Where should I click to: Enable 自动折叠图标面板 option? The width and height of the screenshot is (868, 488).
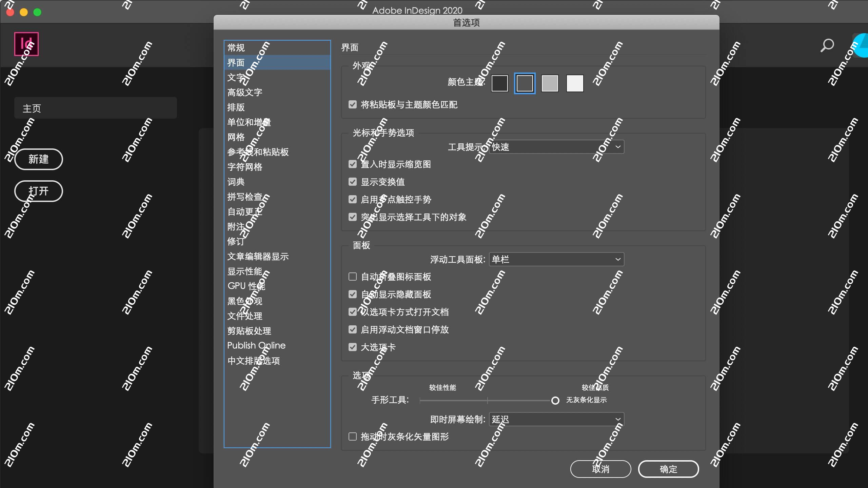click(x=353, y=277)
